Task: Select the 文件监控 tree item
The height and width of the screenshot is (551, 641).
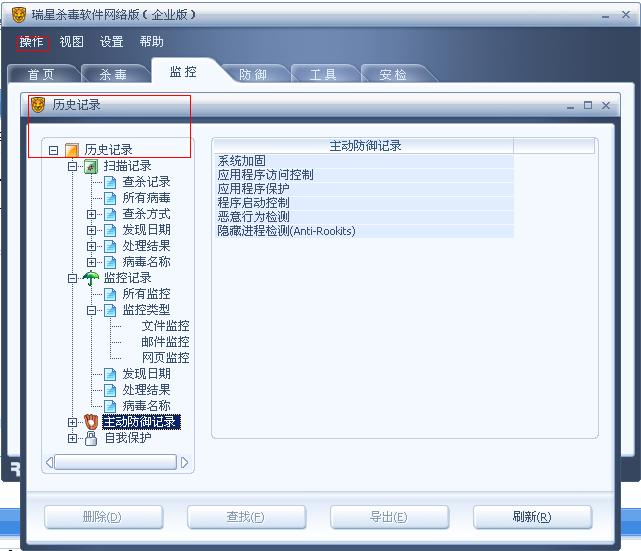Action: point(166,326)
